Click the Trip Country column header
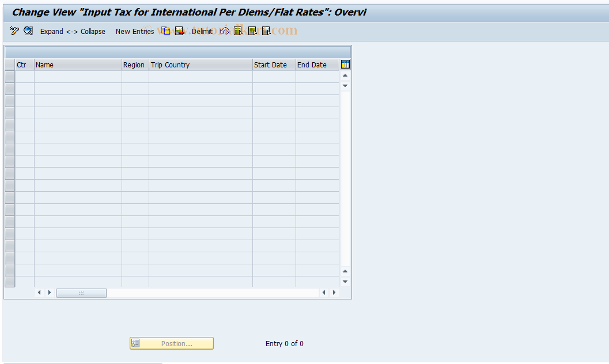 (201, 65)
